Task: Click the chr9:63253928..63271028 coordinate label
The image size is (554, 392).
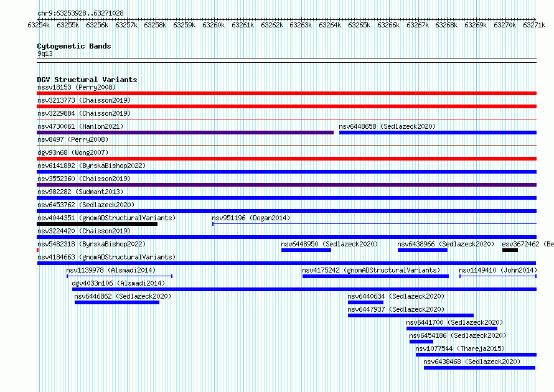Action: point(80,14)
